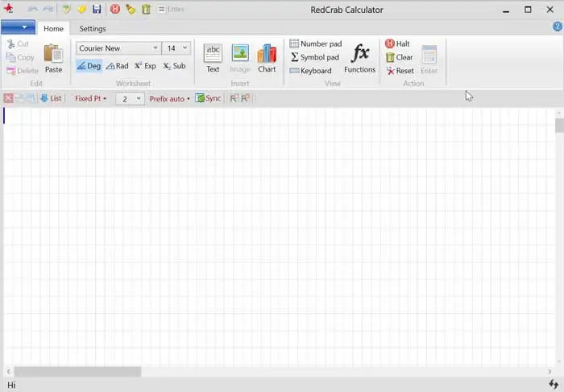Click the yellow open folder icon in title bar
This screenshot has width=564, height=392.
[81, 9]
